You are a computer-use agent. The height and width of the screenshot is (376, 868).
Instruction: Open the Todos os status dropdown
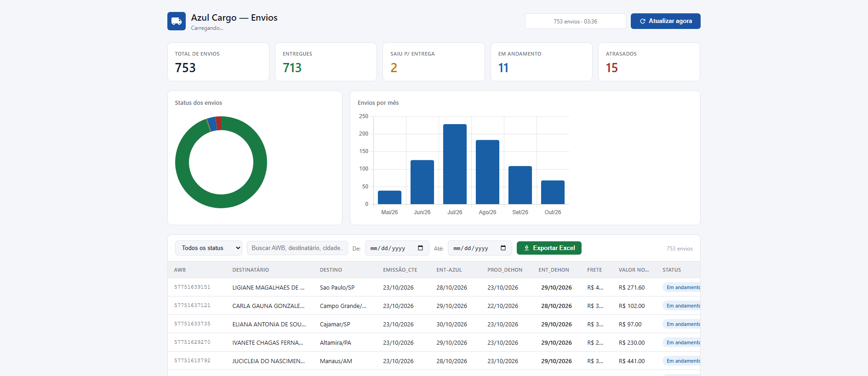tap(209, 248)
